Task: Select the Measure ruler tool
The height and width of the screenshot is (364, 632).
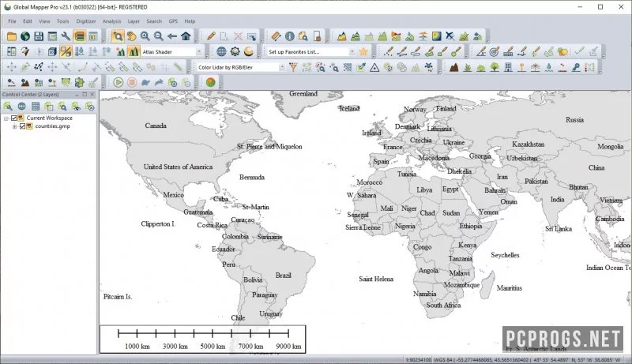Action: [276, 36]
